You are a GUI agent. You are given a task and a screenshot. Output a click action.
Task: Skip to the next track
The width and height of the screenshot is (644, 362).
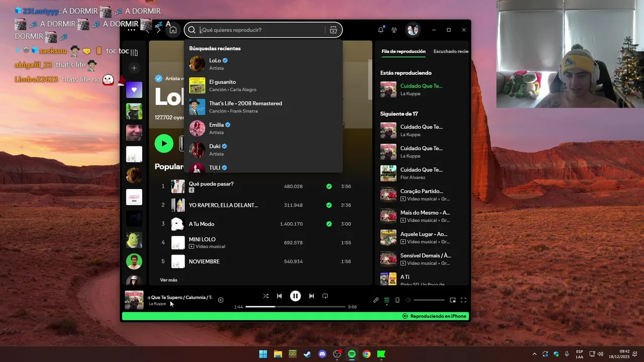pos(311,296)
